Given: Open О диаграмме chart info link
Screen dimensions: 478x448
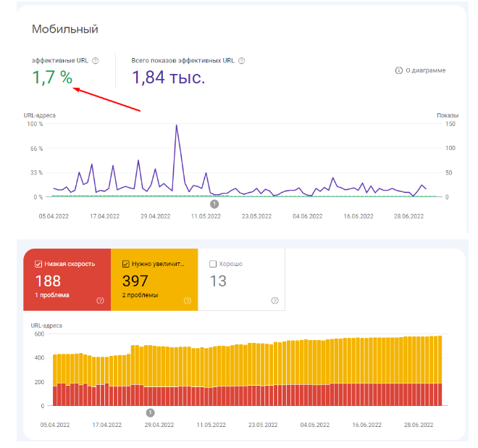Looking at the screenshot, I should (x=420, y=70).
